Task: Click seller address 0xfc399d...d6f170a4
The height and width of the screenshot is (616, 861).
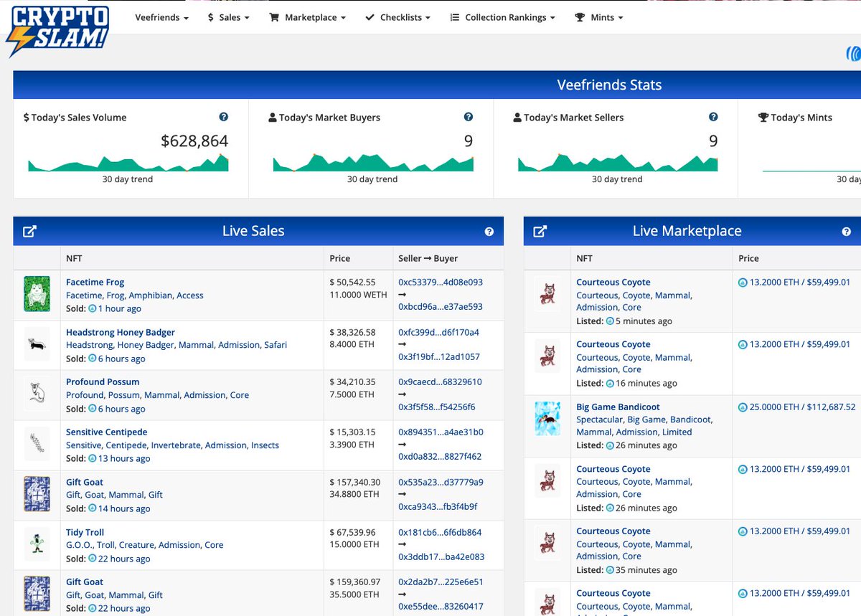Action: coord(439,333)
